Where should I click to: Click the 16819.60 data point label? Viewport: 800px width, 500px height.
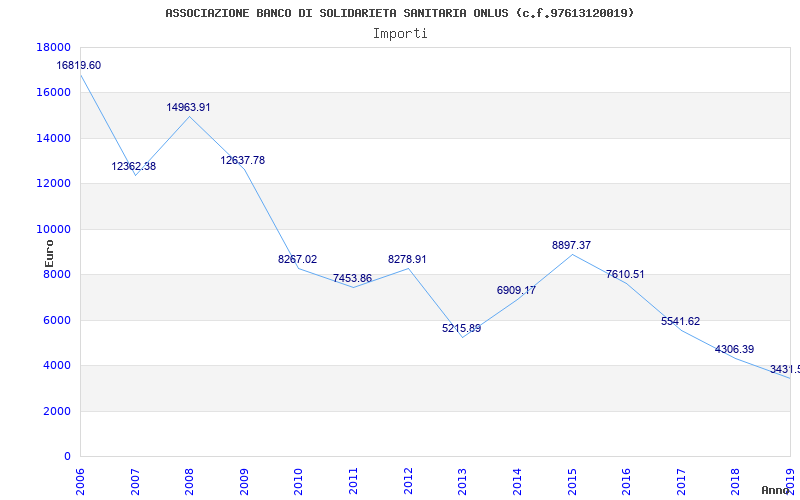coord(79,65)
